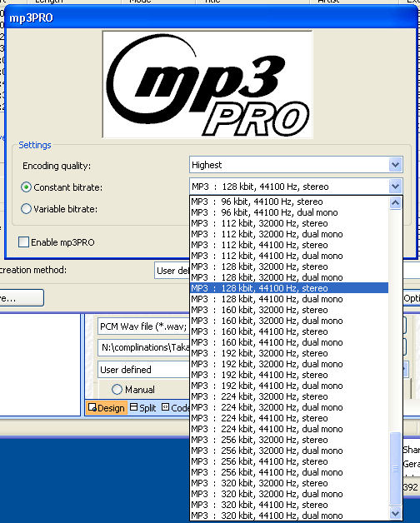Viewport: 420px width, 523px height.
Task: Choose MP3 160 kbit 44100 Hz dual mono
Action: (x=289, y=342)
